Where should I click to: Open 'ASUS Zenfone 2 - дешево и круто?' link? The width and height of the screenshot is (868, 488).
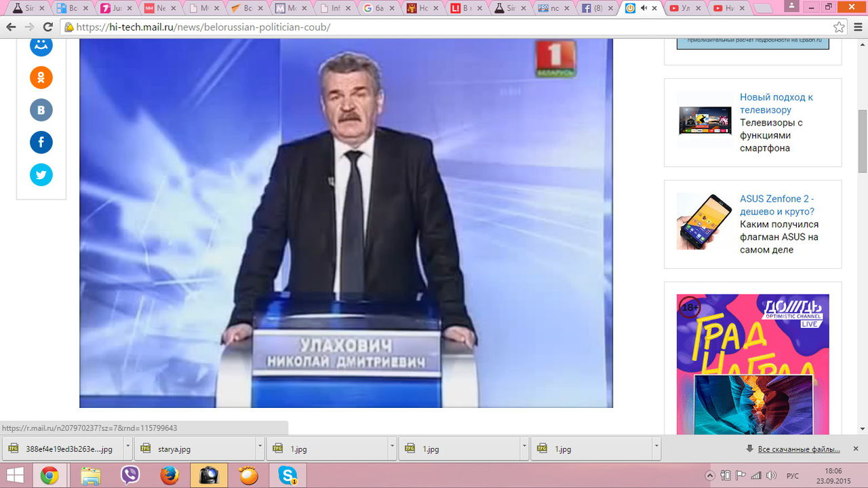click(x=777, y=205)
